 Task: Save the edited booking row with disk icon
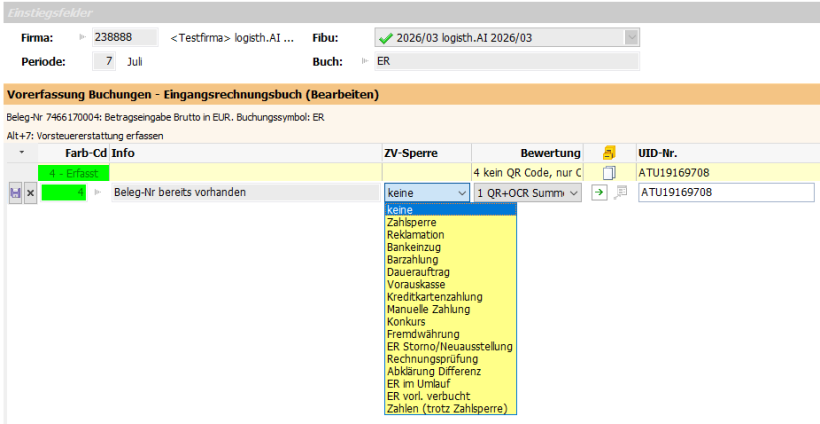pos(16,193)
